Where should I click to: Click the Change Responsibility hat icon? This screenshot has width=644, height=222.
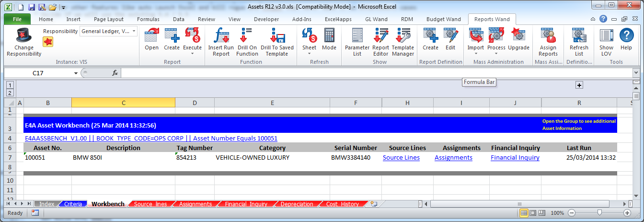[x=24, y=35]
